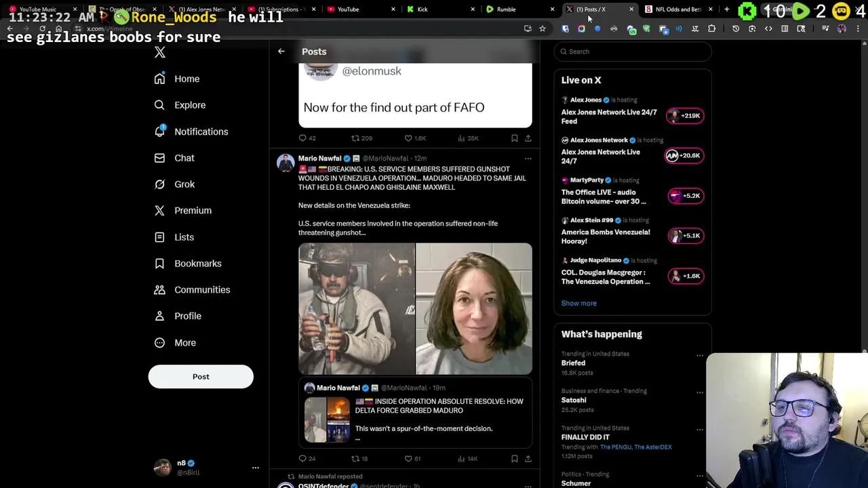
Task: Share the FAFO post
Action: point(528,138)
